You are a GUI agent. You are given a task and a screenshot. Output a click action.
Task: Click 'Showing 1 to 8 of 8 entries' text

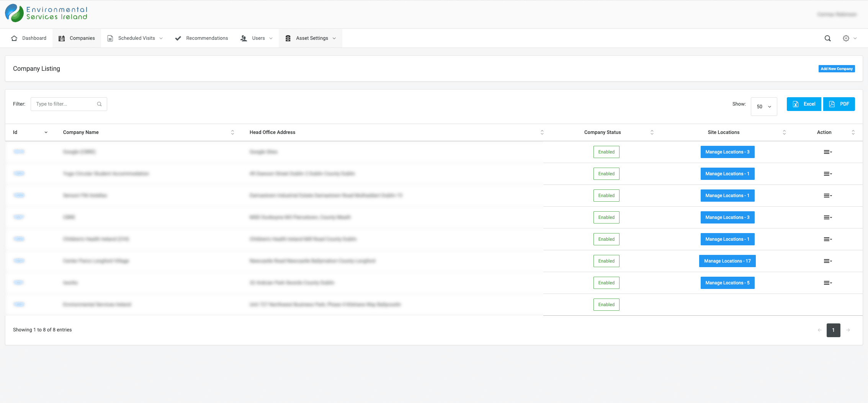(x=43, y=330)
